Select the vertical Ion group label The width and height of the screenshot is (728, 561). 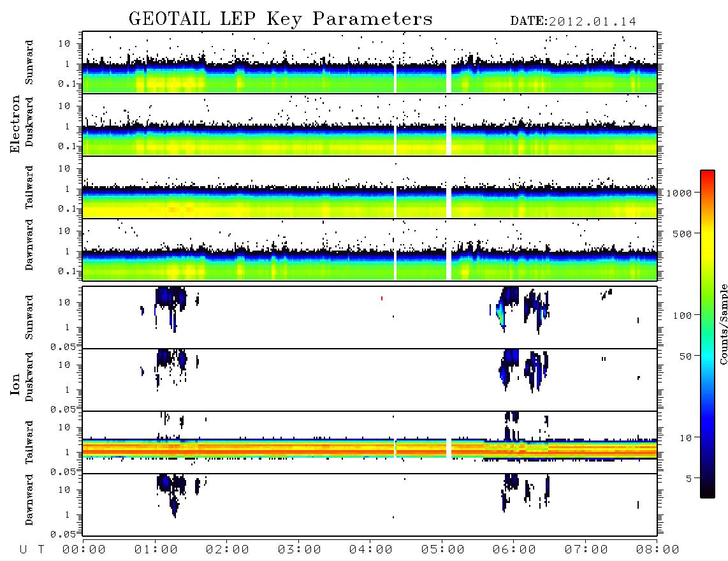coord(15,384)
